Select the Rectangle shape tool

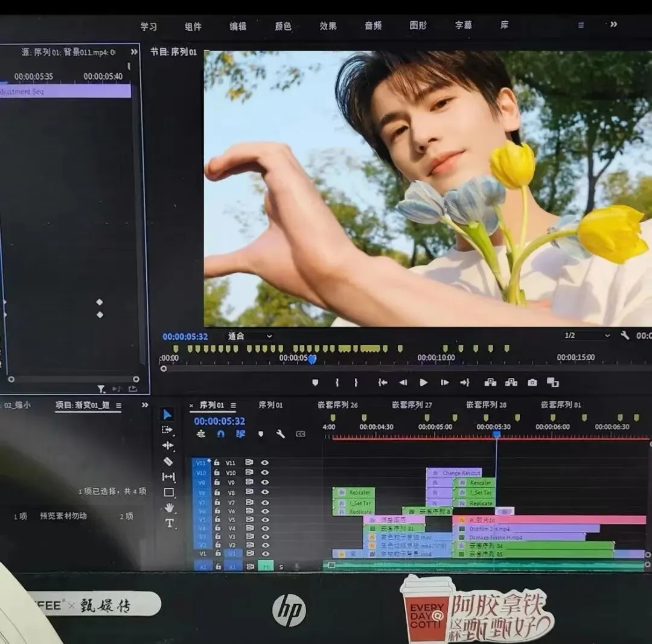tap(169, 493)
